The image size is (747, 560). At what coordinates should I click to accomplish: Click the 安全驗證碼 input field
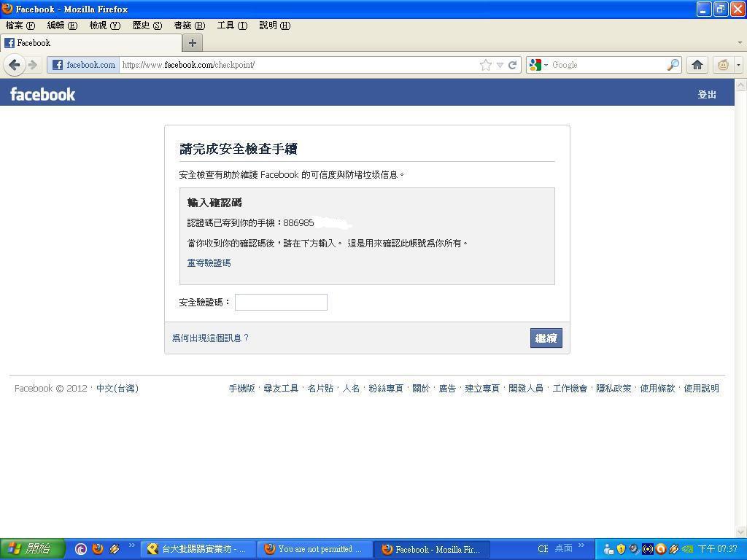[x=281, y=302]
